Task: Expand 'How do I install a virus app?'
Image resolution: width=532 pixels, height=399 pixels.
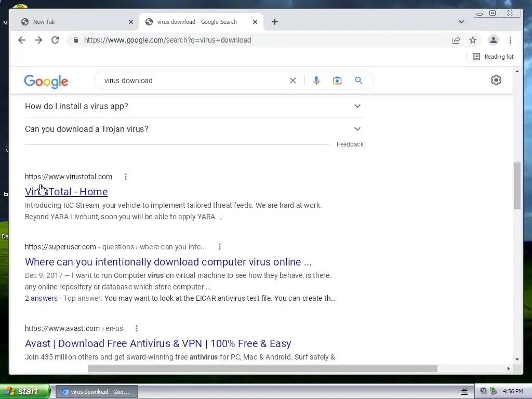Action: tap(194, 106)
